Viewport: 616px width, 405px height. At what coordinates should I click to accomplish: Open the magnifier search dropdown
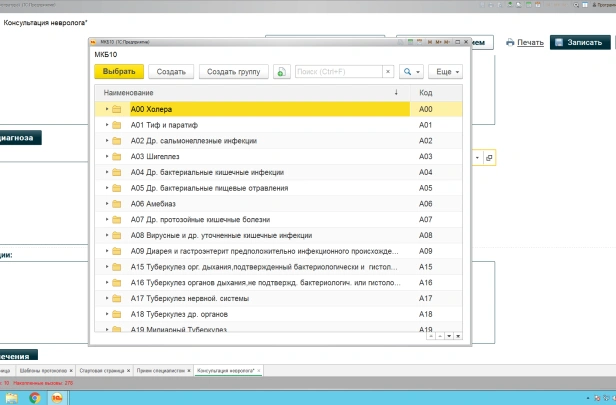(410, 72)
